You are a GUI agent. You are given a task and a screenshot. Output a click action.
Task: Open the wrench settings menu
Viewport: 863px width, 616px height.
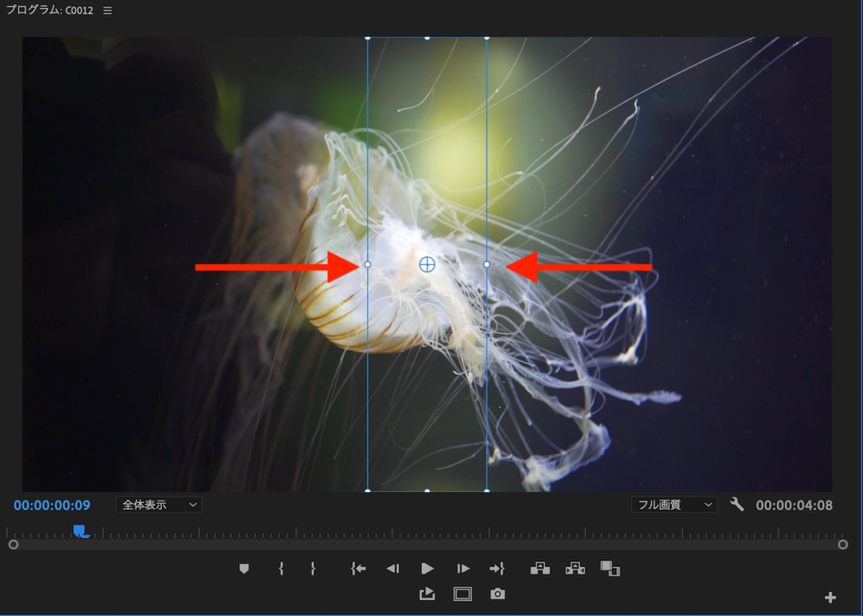(x=737, y=504)
